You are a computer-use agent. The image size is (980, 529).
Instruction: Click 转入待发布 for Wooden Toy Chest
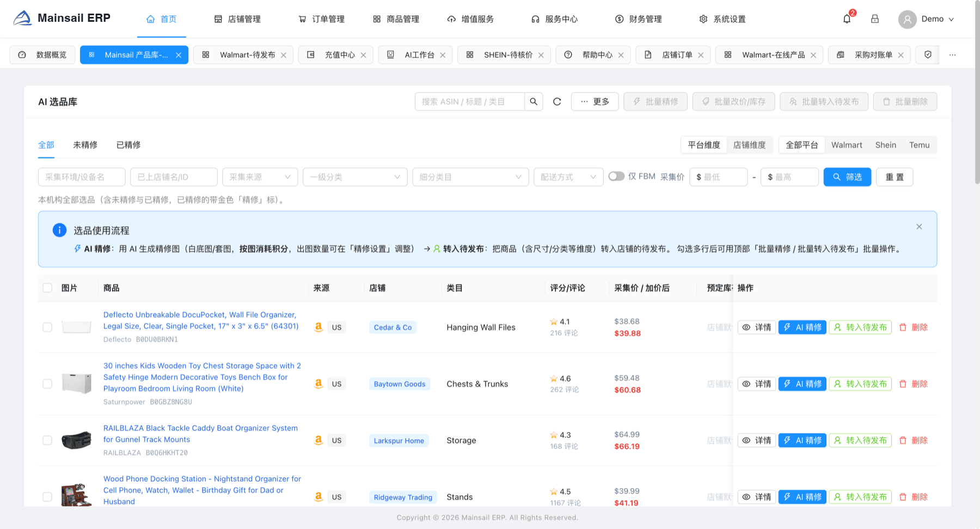pyautogui.click(x=860, y=384)
